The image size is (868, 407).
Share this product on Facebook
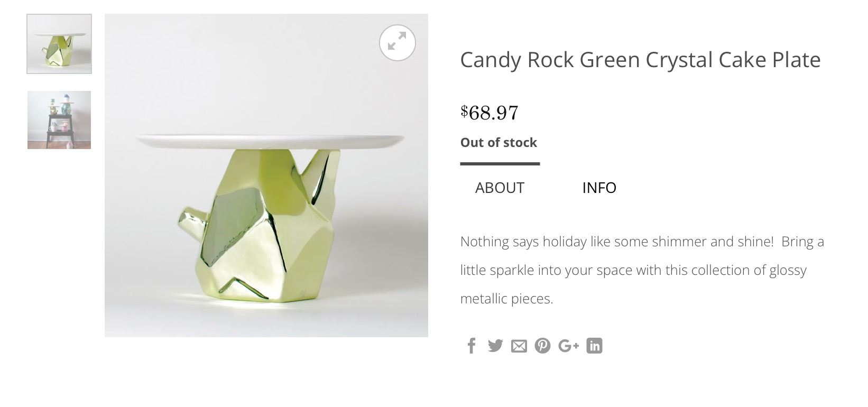pos(472,346)
